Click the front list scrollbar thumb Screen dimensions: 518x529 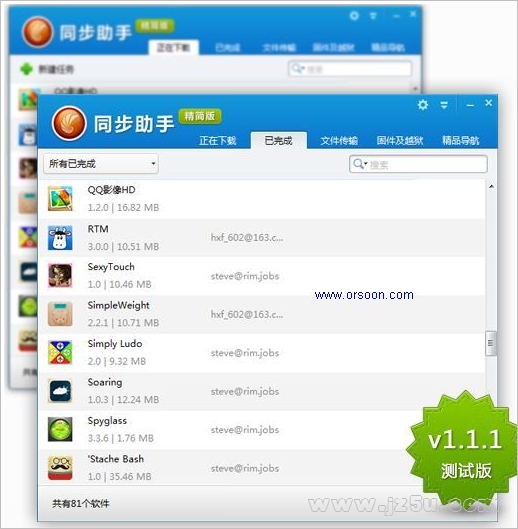click(x=490, y=343)
